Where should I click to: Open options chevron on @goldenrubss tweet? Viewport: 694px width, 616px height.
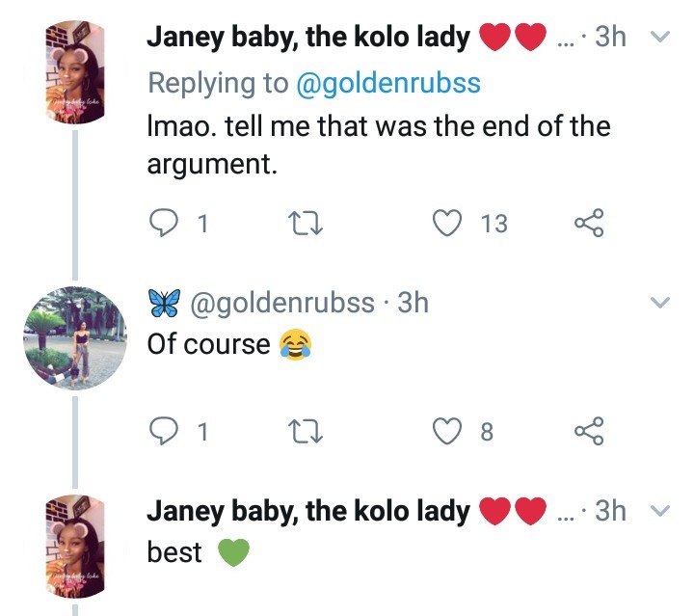[x=660, y=303]
